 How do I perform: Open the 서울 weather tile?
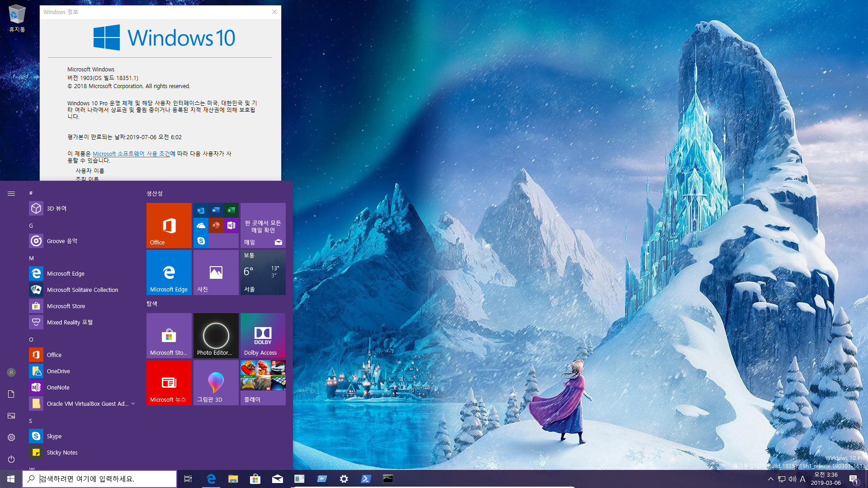(x=263, y=272)
